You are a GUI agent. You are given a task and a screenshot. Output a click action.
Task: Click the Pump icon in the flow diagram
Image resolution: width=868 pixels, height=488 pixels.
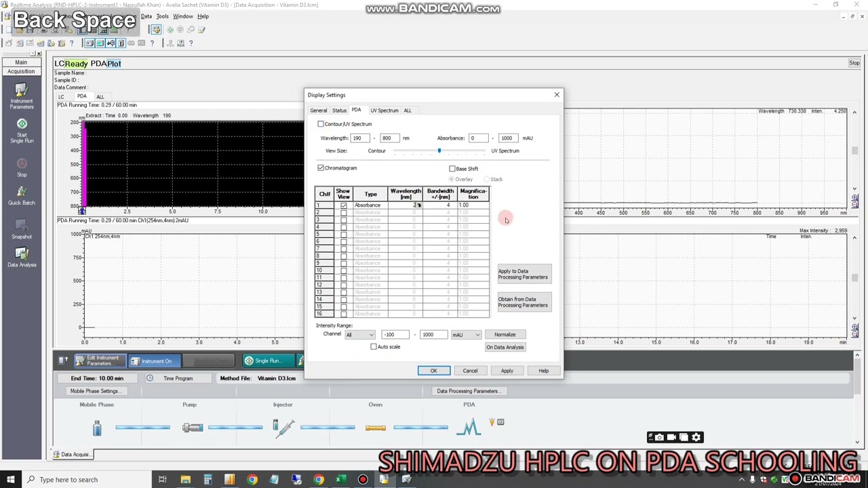point(193,427)
